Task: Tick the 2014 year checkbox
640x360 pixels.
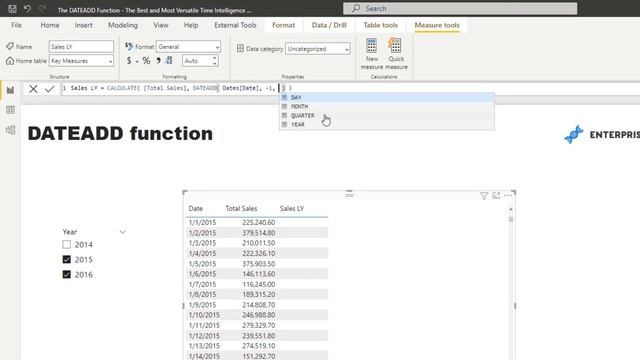Action: (x=67, y=244)
